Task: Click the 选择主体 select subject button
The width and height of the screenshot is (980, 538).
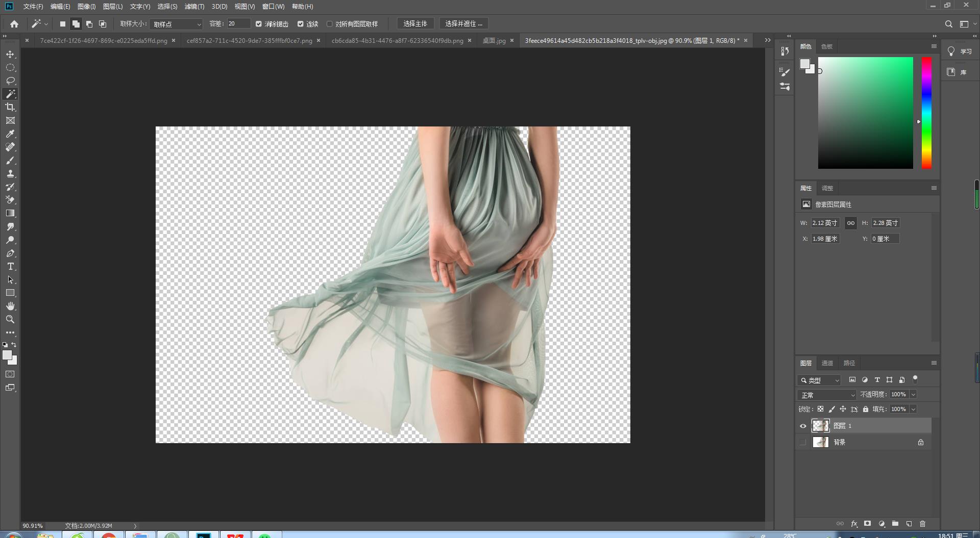Action: (x=415, y=24)
